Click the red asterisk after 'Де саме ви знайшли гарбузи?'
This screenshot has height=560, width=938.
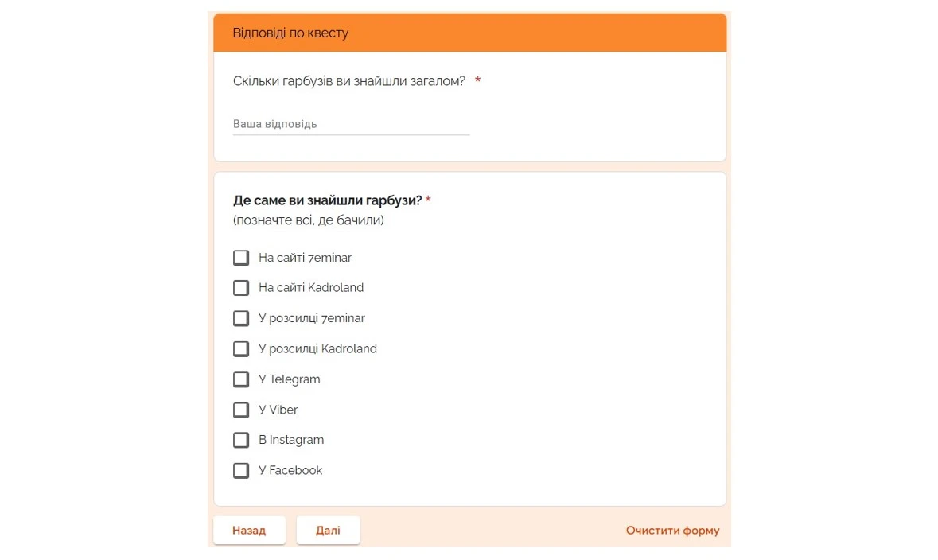(428, 200)
